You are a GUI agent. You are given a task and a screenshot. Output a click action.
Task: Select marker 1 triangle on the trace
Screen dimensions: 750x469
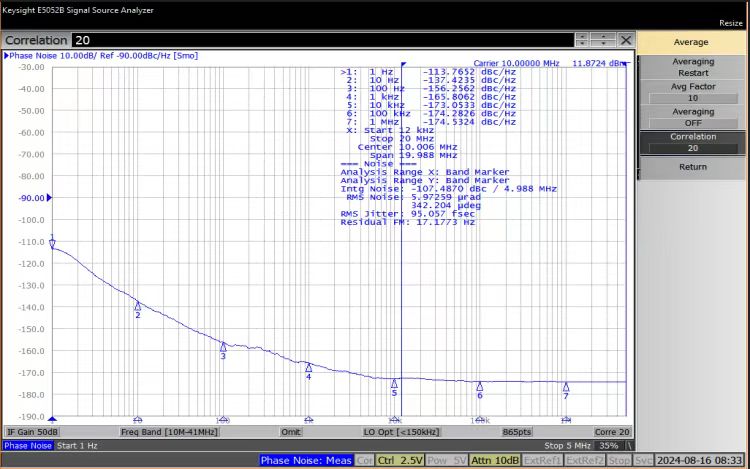pyautogui.click(x=52, y=243)
